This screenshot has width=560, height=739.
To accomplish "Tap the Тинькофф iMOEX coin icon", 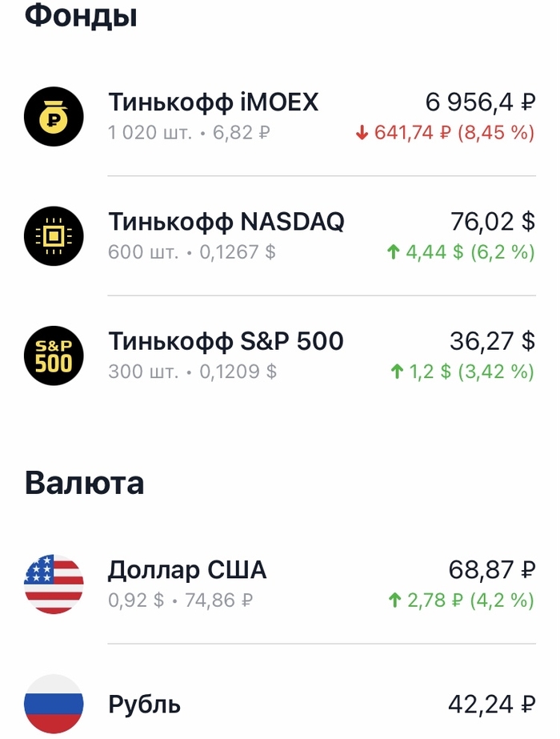I will tap(54, 116).
